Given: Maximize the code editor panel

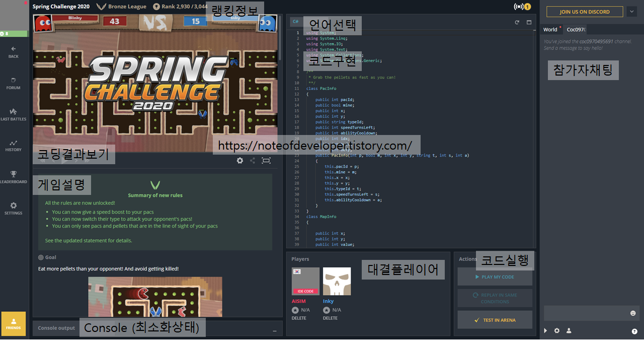Looking at the screenshot, I should point(529,22).
